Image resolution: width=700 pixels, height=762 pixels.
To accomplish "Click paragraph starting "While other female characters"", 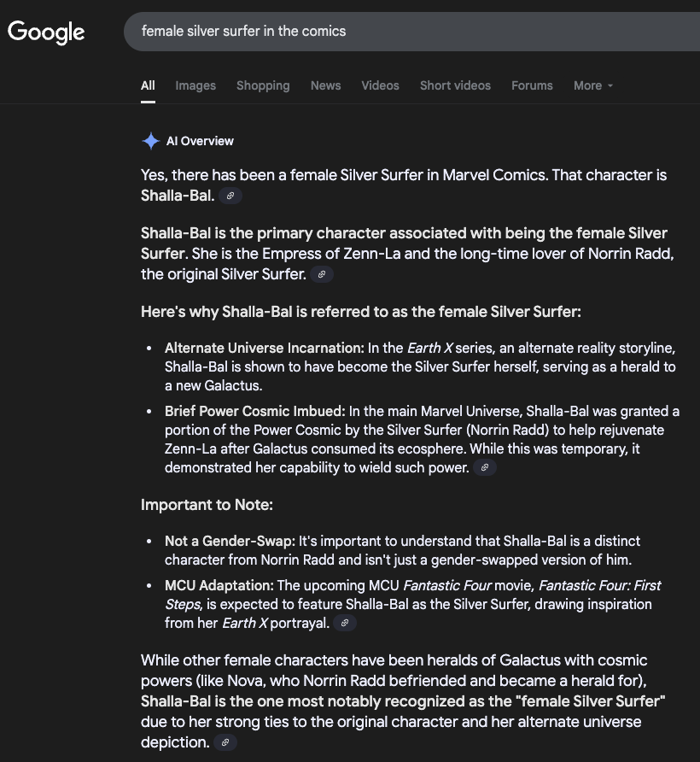I will pyautogui.click(x=403, y=700).
